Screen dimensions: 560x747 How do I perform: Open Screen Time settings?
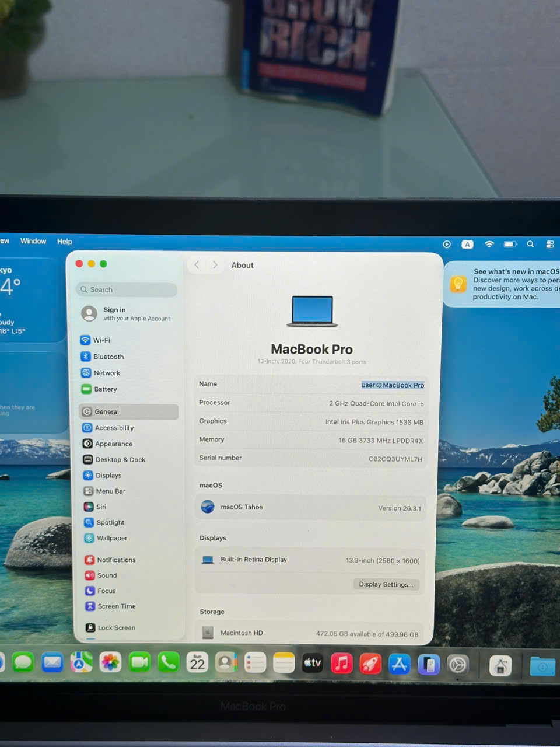pos(116,606)
